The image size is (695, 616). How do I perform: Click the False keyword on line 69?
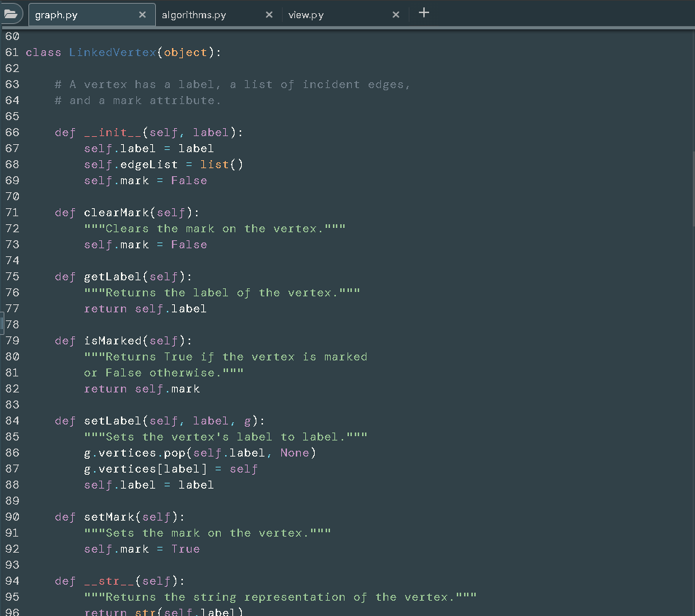[188, 180]
